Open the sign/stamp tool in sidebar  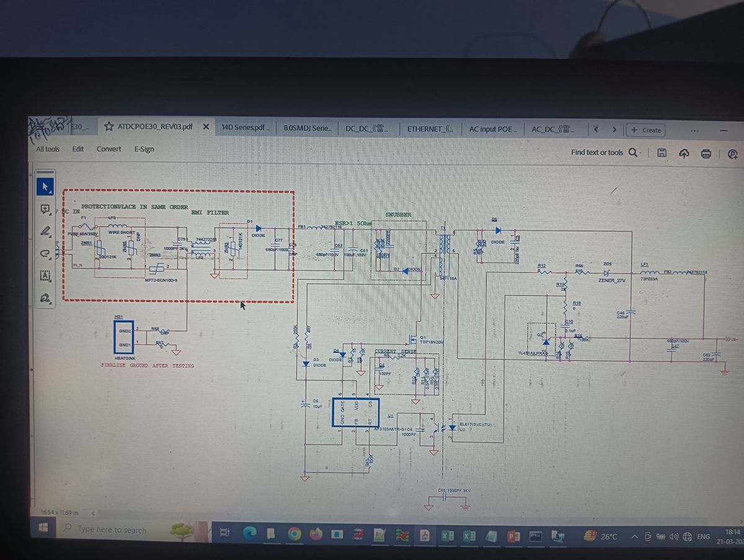pyautogui.click(x=45, y=298)
